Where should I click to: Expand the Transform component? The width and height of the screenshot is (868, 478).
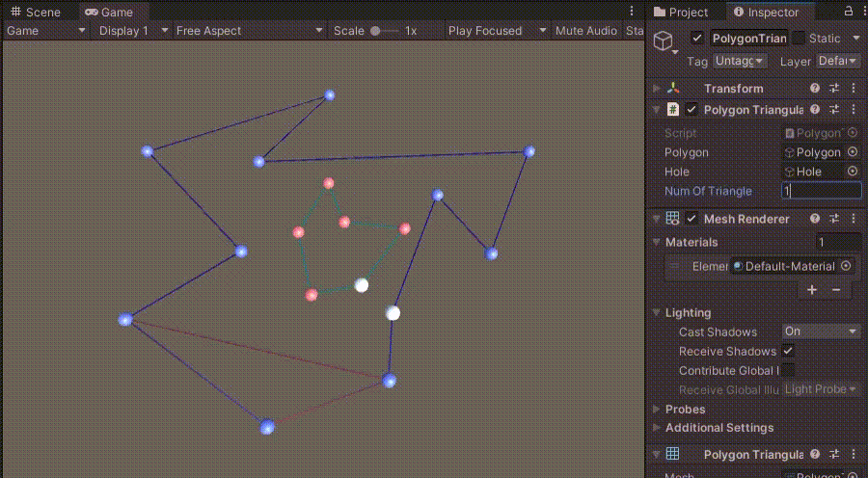657,88
